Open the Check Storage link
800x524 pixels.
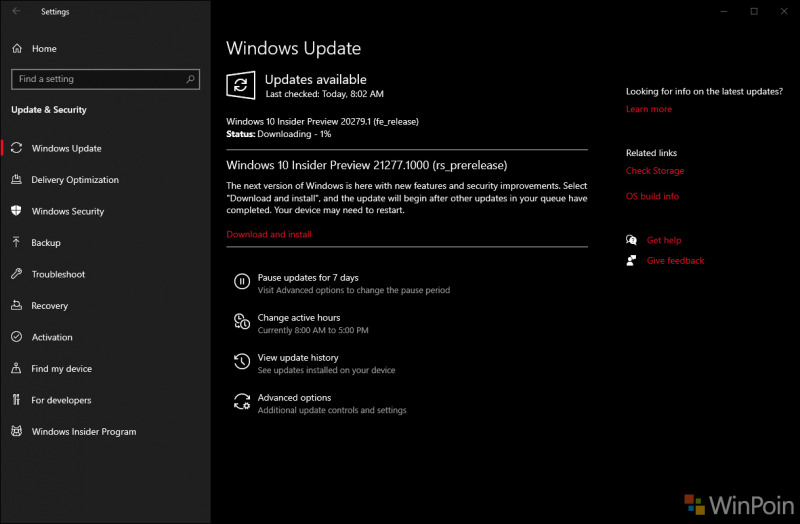click(655, 171)
